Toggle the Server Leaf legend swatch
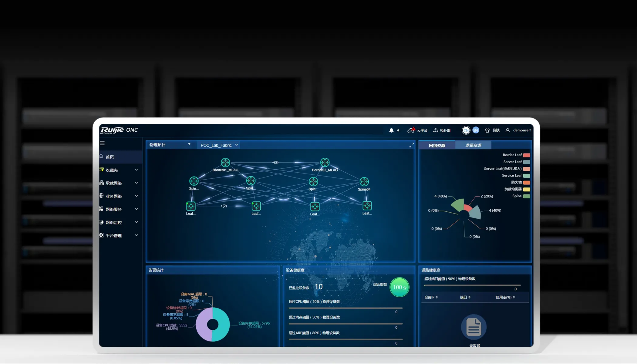The width and height of the screenshot is (637, 364). pos(527,162)
